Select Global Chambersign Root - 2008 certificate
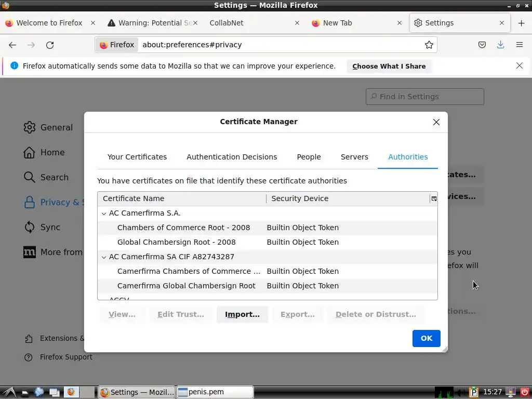Image resolution: width=532 pixels, height=399 pixels. click(268, 242)
